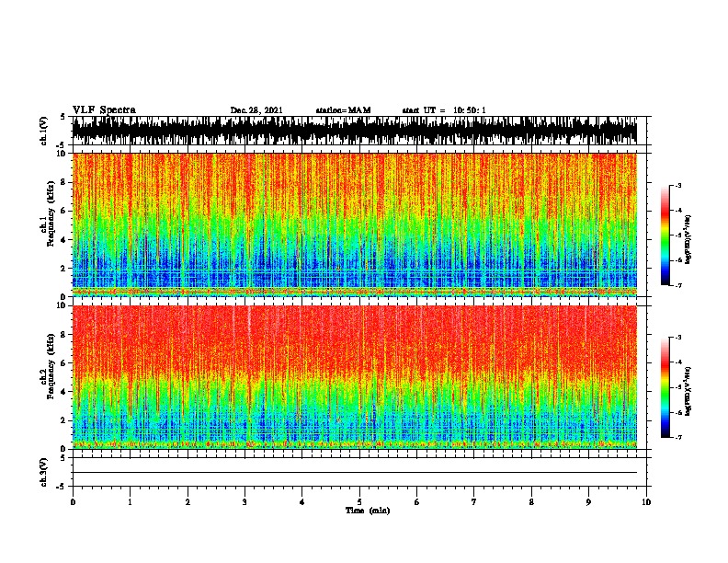Viewport: 728px width, 563px height.
Task: Click the "-7" label on ch.2 color bar
Action: click(x=678, y=437)
